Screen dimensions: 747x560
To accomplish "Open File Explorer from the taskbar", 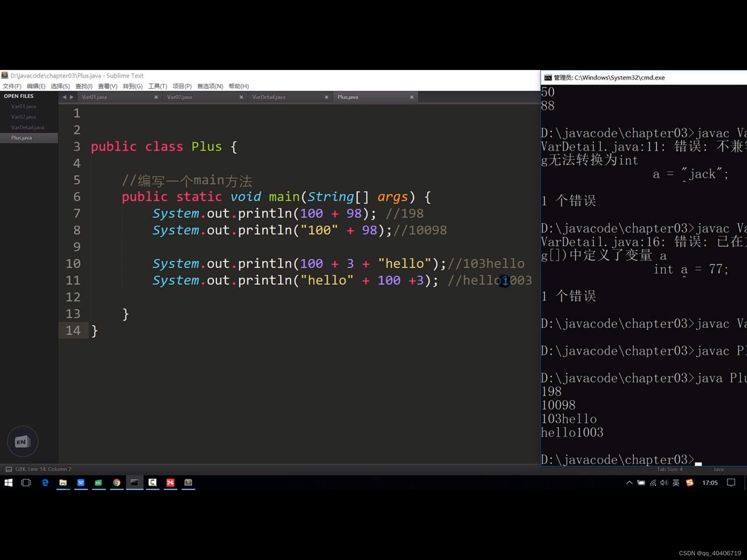I will pos(63,483).
